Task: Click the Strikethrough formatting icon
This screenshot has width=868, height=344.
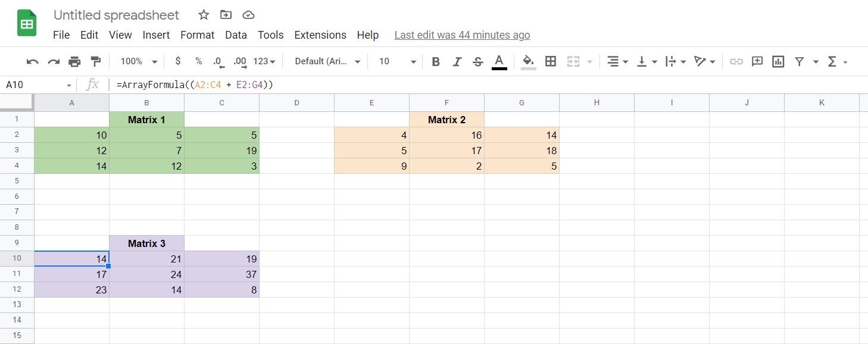Action: [478, 61]
